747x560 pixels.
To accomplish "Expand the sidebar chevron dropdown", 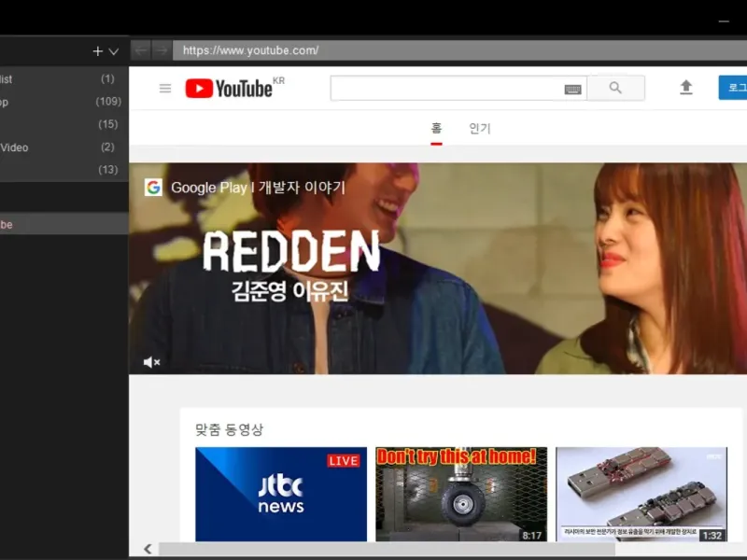I will tap(113, 51).
